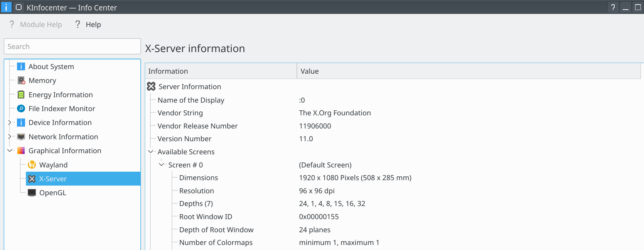Click the value minimum 1, maximum 1
The image size is (644, 250).
(x=339, y=243)
